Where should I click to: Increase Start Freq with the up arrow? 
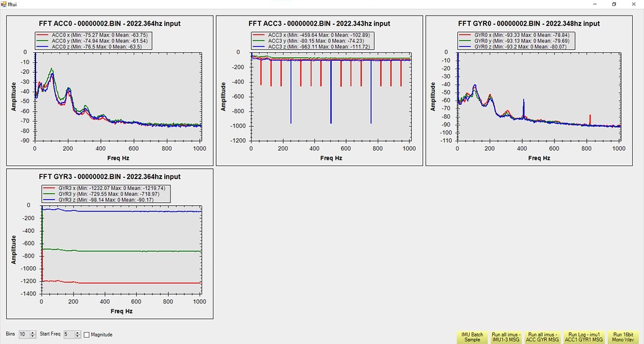(77, 333)
